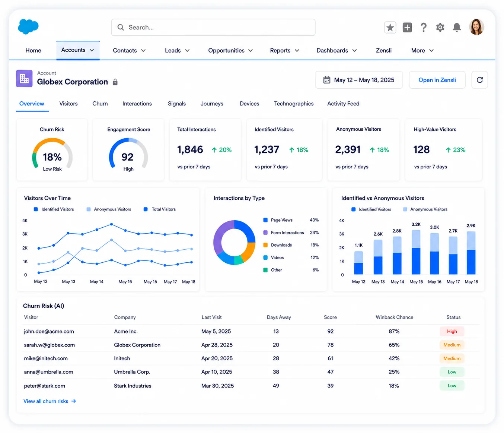Click Total Interactions 20% up arrow
The width and height of the screenshot is (504, 433).
tap(214, 150)
